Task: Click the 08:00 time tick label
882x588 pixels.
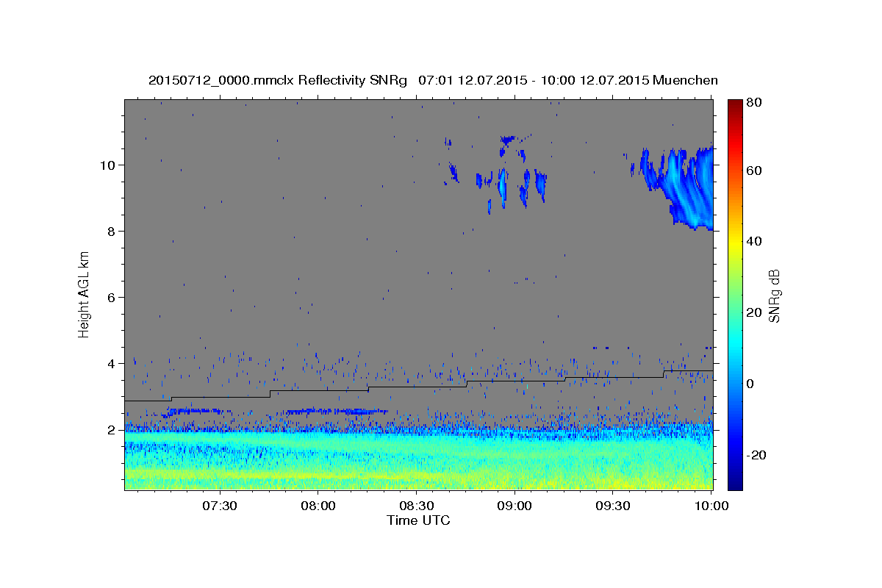Action: 318,506
